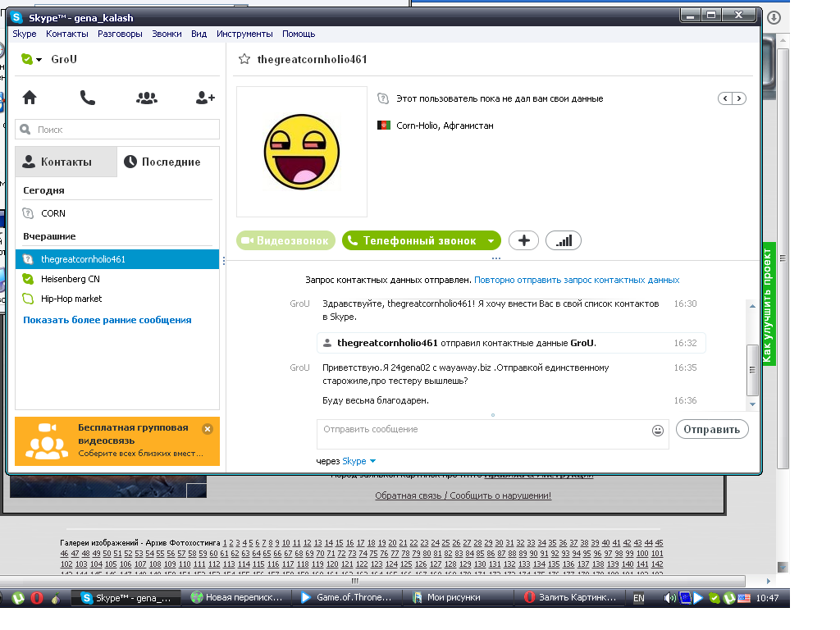Screen dimensions: 840x630
Task: Switch to 'Новая переписк...' taskbar window
Action: tap(237, 597)
